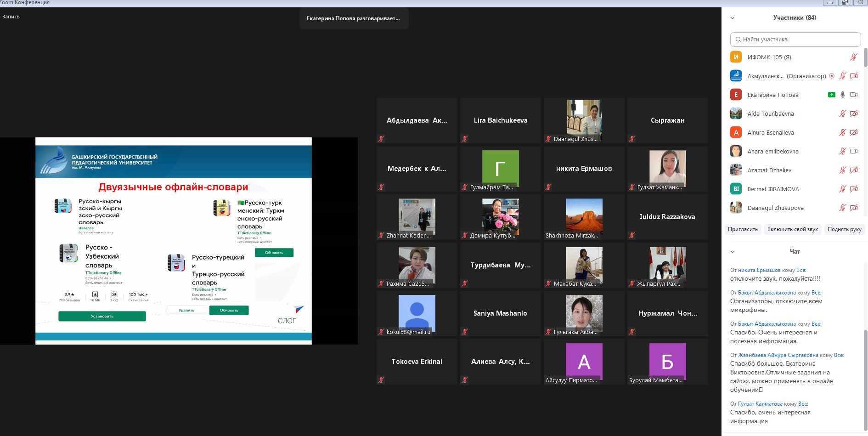Click Bermet IBRAIMOVA's muted microphone icon
Image resolution: width=868 pixels, height=436 pixels.
[842, 189]
